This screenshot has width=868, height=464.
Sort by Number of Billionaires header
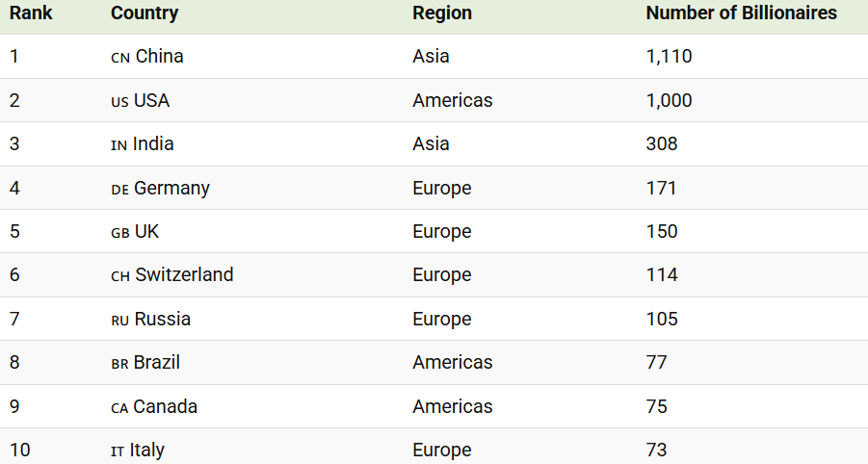coord(741,13)
